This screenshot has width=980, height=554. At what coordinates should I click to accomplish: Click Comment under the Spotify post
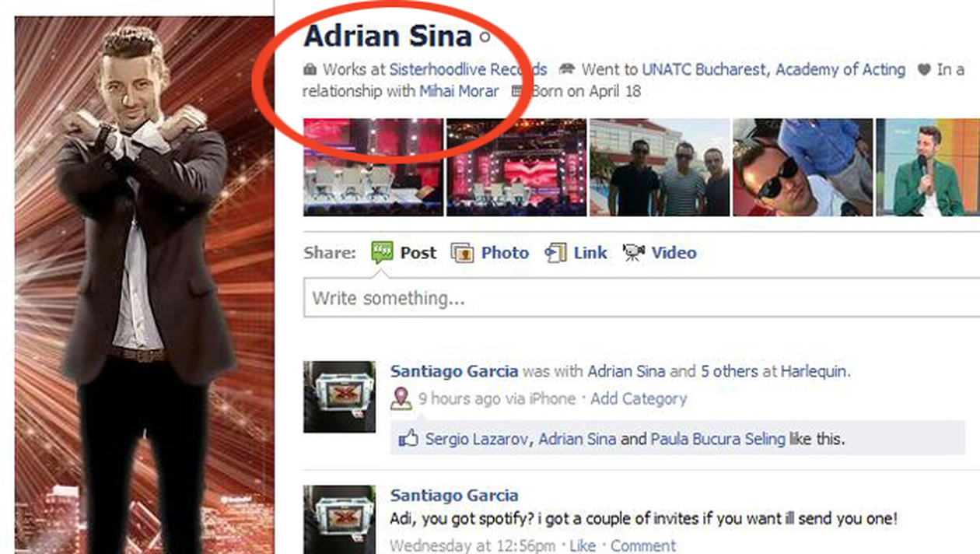click(643, 545)
